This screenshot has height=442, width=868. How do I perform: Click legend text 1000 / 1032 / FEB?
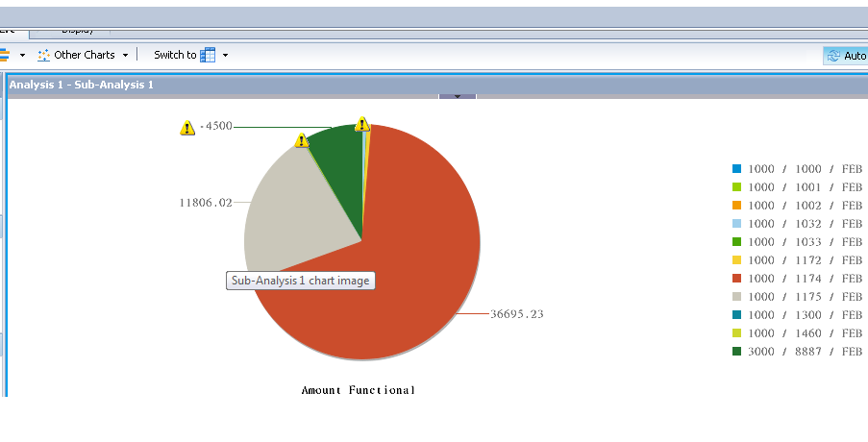point(806,224)
